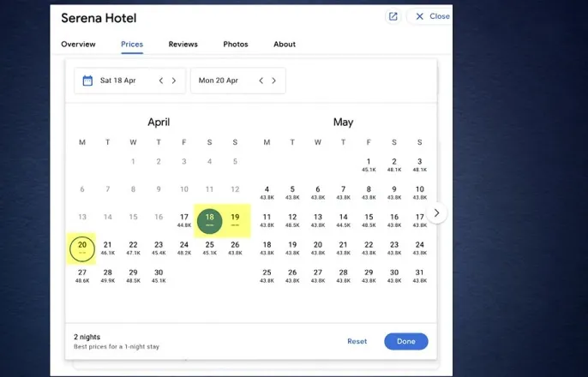The image size is (588, 377).
Task: Choose May 24 in the calendar
Action: click(420, 248)
